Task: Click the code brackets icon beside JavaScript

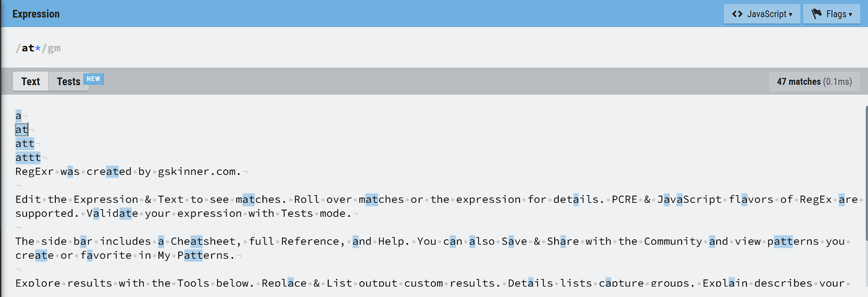Action: 737,14
